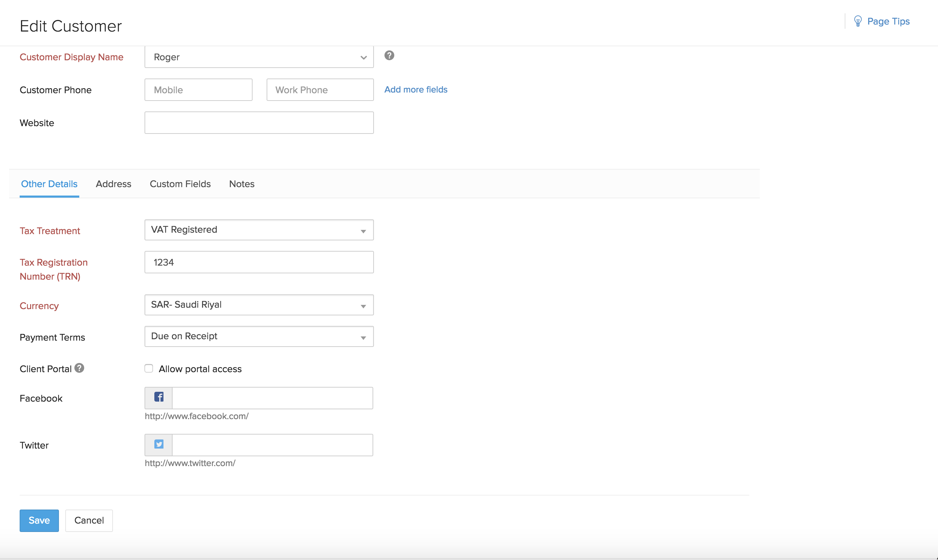Expand Payment Terms dropdown
Viewport: 938px width, 560px height.
click(259, 336)
